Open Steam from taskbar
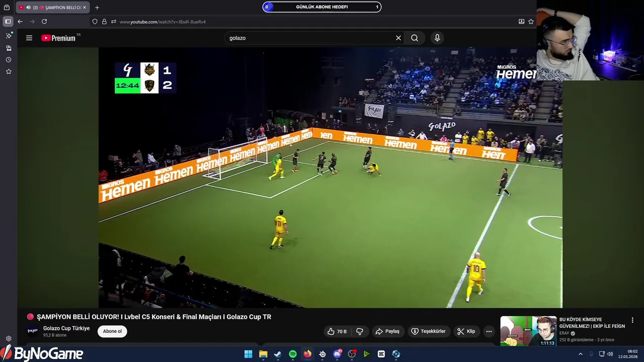The image size is (644, 362). 278,354
